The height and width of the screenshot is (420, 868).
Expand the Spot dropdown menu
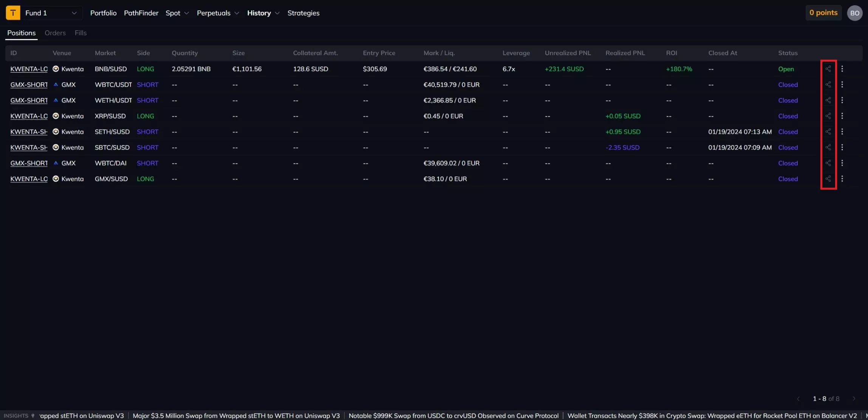pos(177,13)
